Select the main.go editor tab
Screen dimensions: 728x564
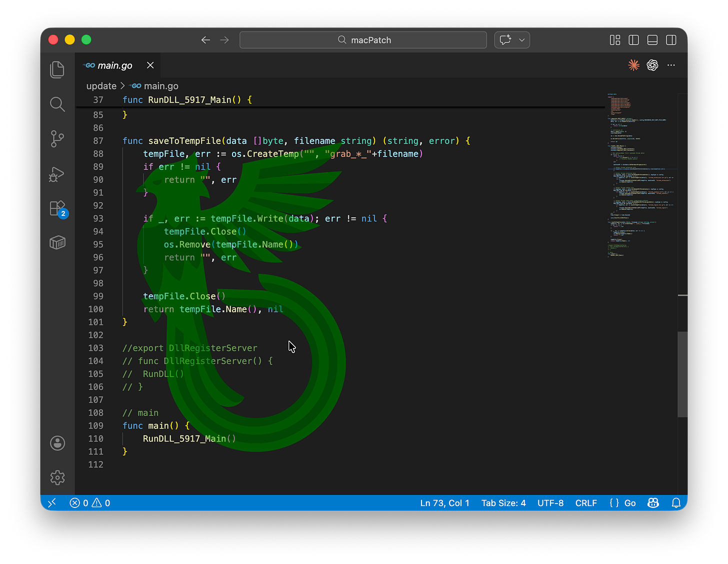(x=114, y=65)
